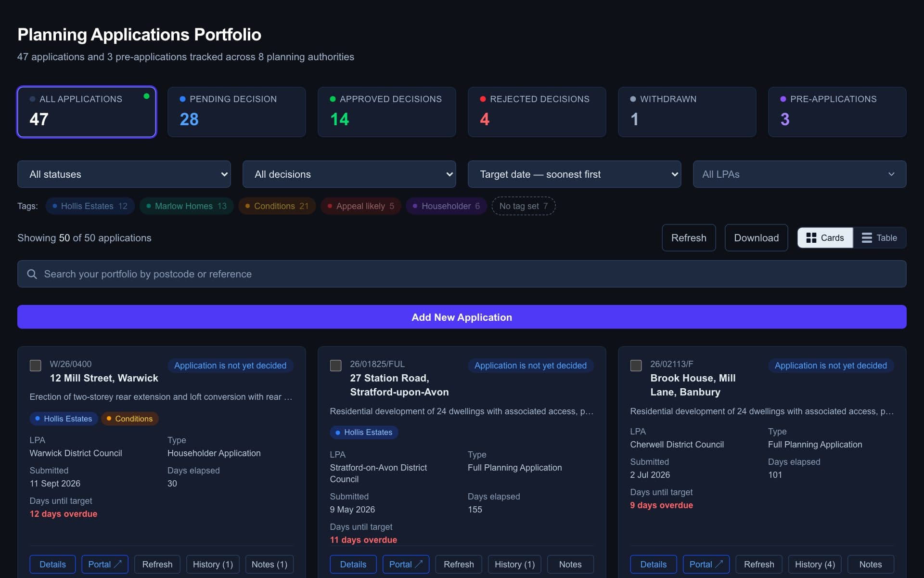Image resolution: width=924 pixels, height=578 pixels.
Task: Click the Add New Application button
Action: pos(462,317)
